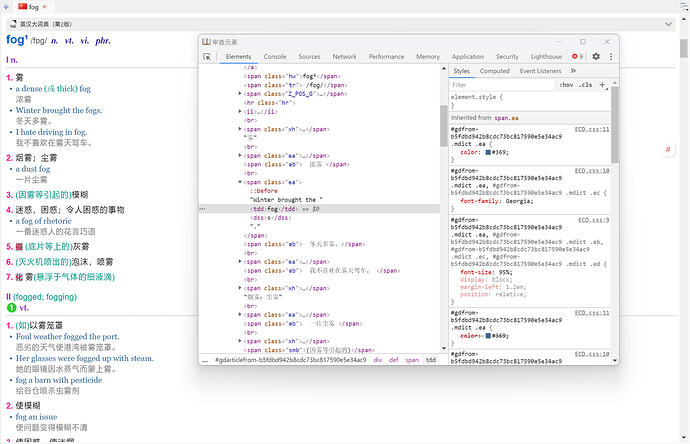Open the DevTools three-dot customize menu
The image size is (690, 444).
click(611, 56)
